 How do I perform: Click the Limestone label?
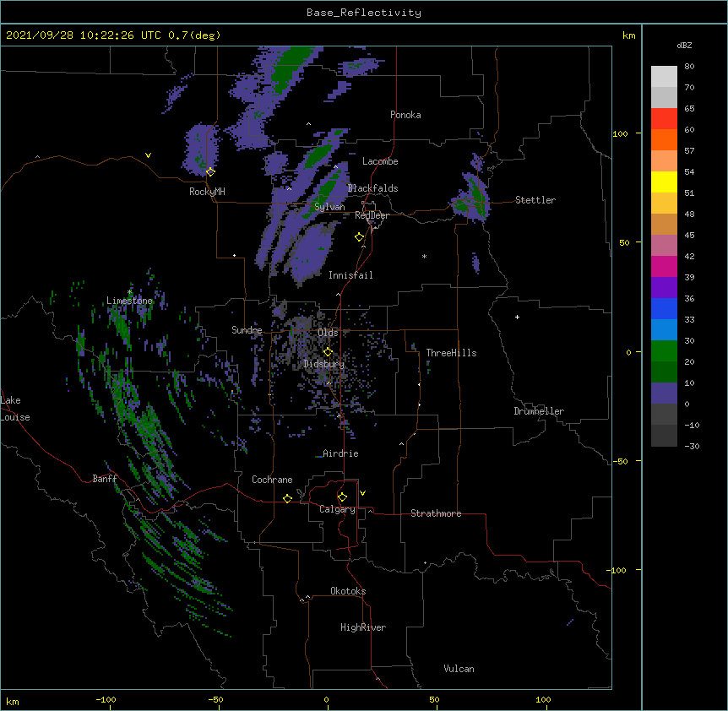pyautogui.click(x=129, y=301)
